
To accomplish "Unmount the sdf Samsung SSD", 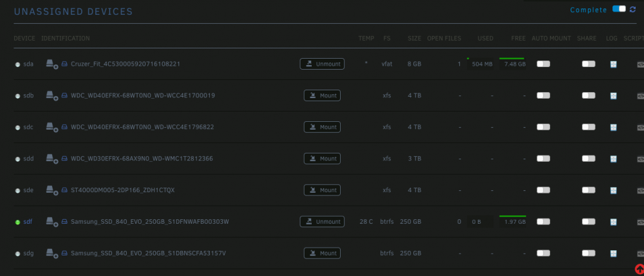I will click(x=322, y=222).
